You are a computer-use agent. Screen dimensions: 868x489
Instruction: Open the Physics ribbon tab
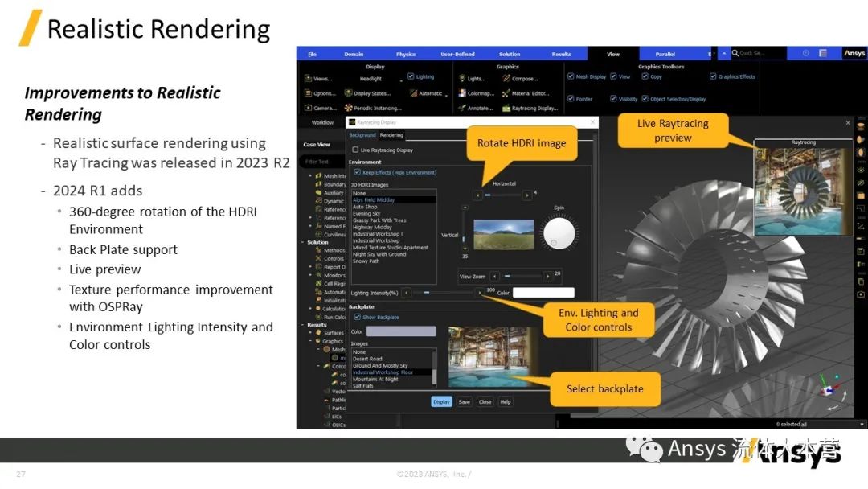[406, 54]
